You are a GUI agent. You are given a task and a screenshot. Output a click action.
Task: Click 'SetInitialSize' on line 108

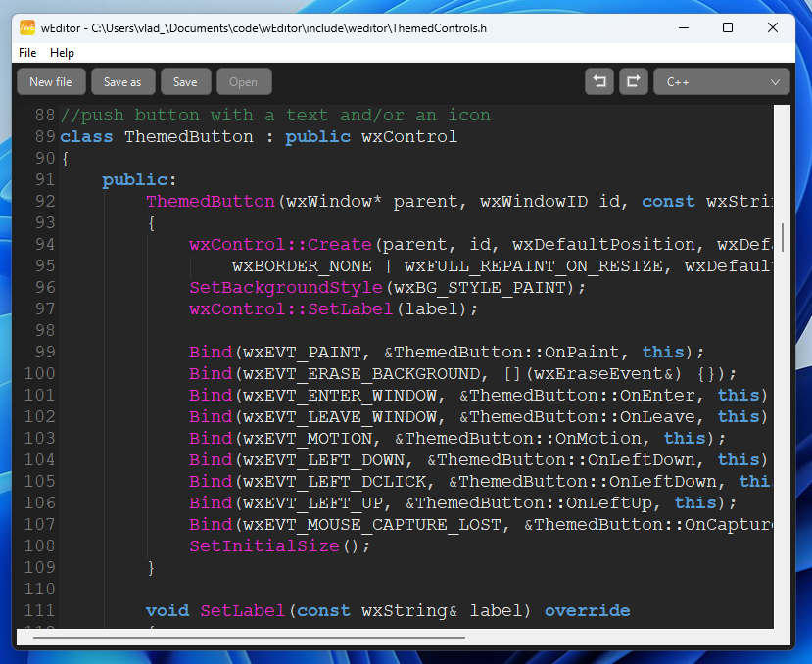point(264,545)
